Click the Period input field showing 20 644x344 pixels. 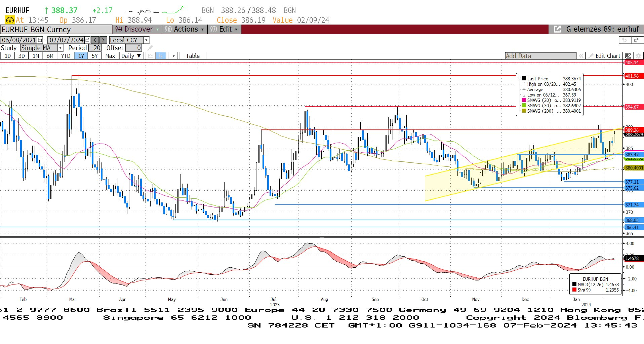[x=95, y=48]
